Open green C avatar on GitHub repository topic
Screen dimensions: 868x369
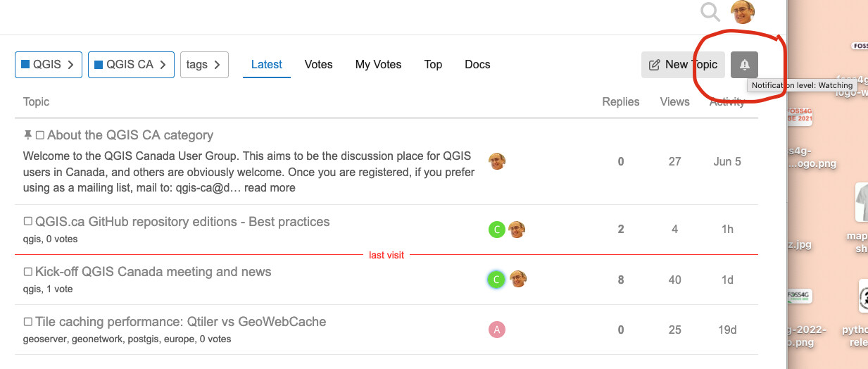click(x=497, y=229)
